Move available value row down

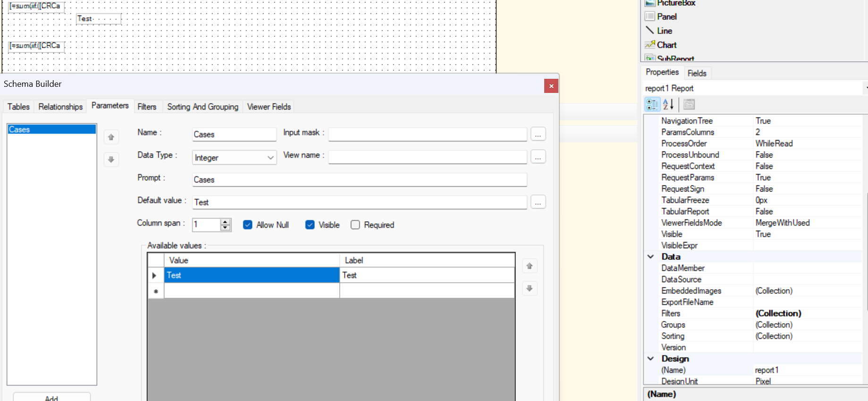530,288
